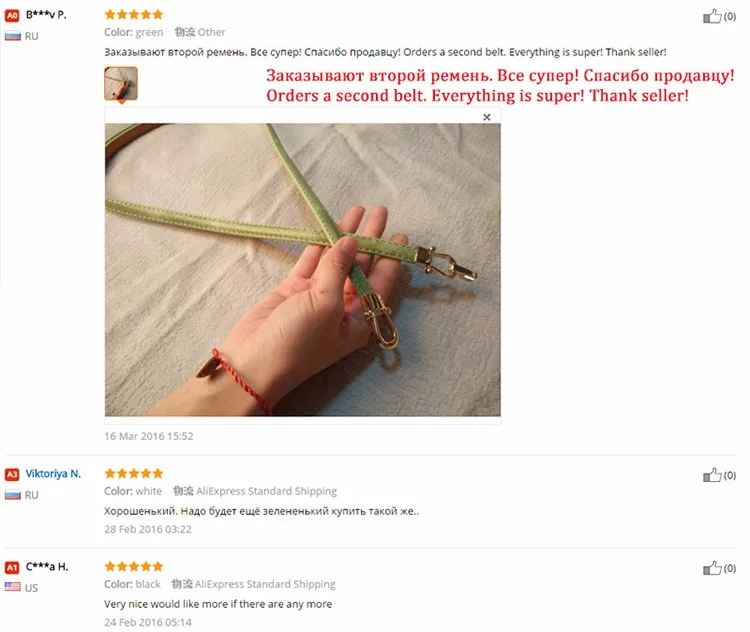
Task: Click five-star rating on B***v P. review
Action: coord(134,14)
